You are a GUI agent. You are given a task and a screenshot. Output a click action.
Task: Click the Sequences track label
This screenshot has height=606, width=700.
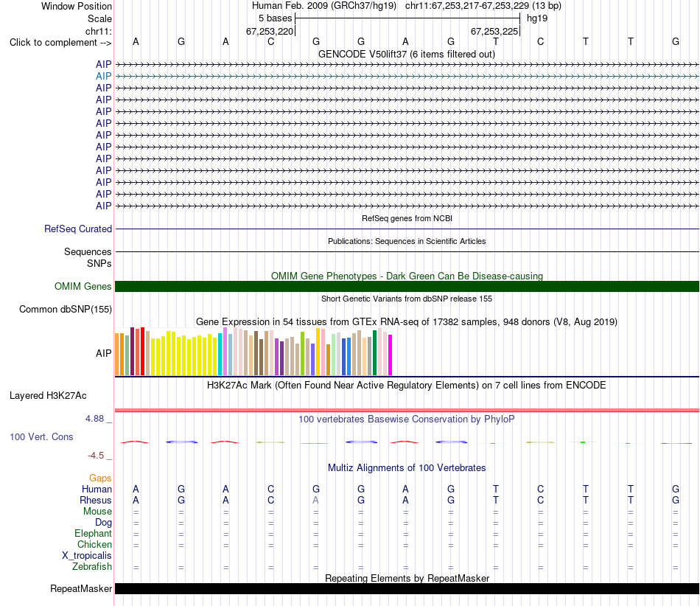click(88, 252)
